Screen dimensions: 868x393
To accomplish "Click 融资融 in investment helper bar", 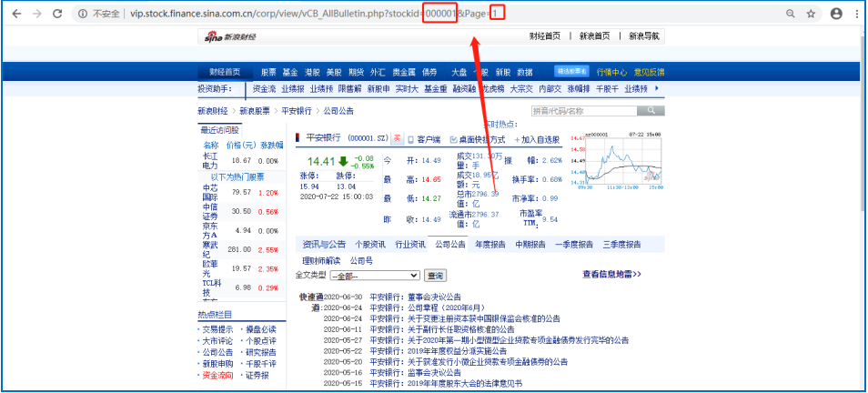I will pos(464,88).
